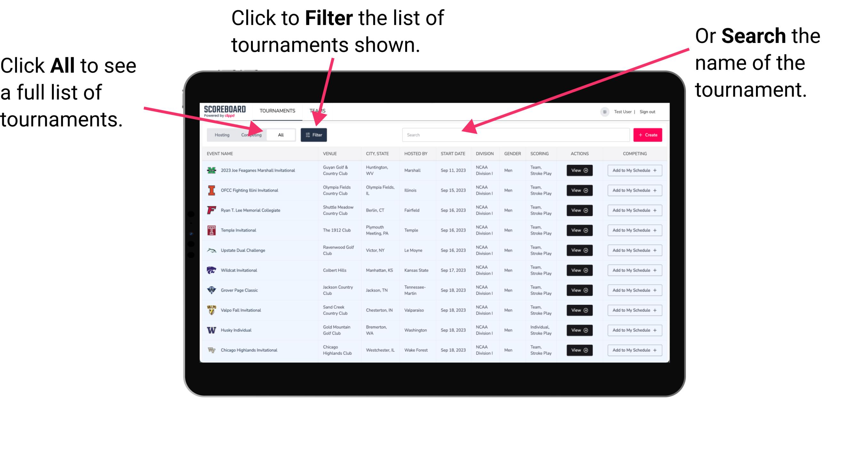Click Create new tournament button
Screen dimensions: 868x467
(648, 134)
